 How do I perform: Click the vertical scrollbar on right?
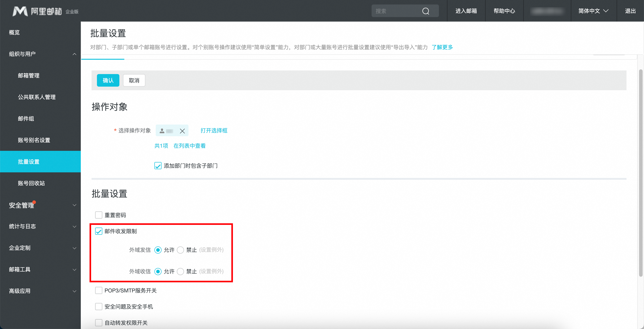coord(641,173)
